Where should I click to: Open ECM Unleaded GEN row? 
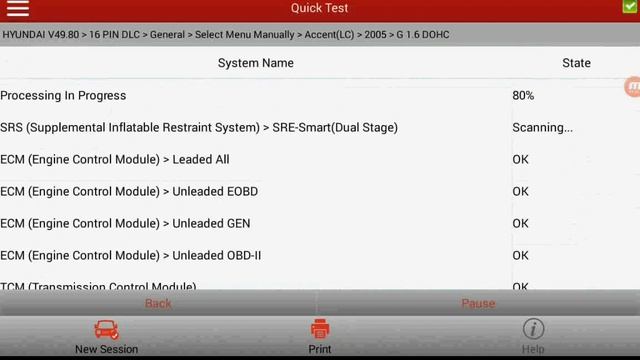tap(320, 223)
